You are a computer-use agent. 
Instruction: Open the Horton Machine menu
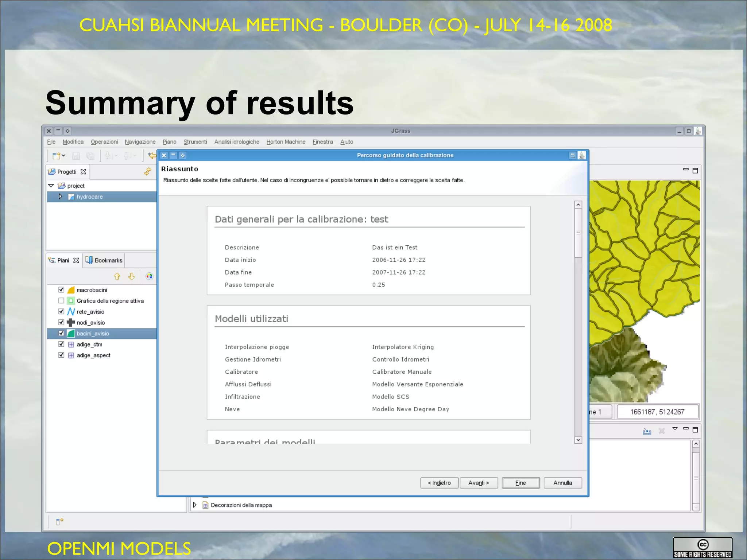[286, 142]
